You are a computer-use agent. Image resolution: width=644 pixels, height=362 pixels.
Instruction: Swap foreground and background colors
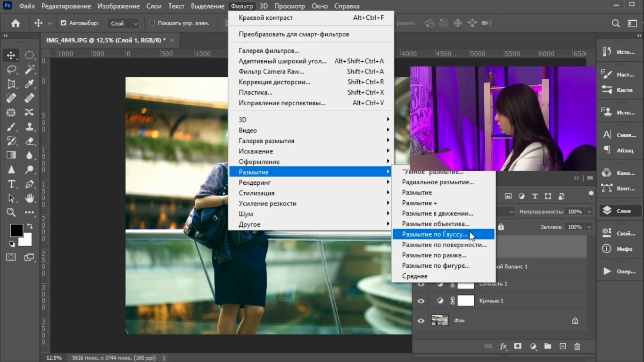30,227
